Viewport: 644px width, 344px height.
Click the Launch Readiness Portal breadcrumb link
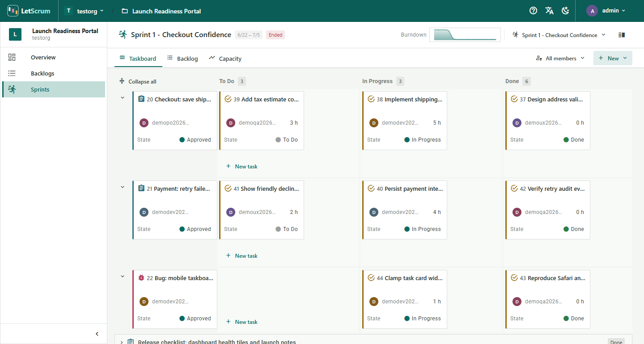[x=166, y=11]
